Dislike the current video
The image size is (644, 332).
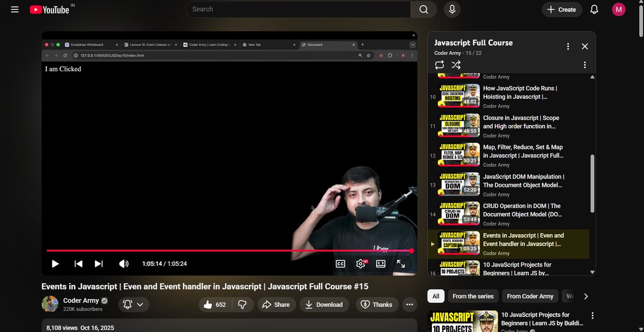point(243,304)
